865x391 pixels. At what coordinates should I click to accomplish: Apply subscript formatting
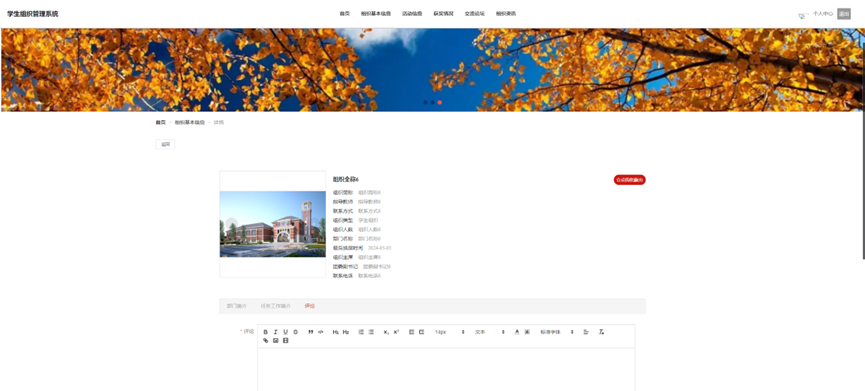click(386, 332)
